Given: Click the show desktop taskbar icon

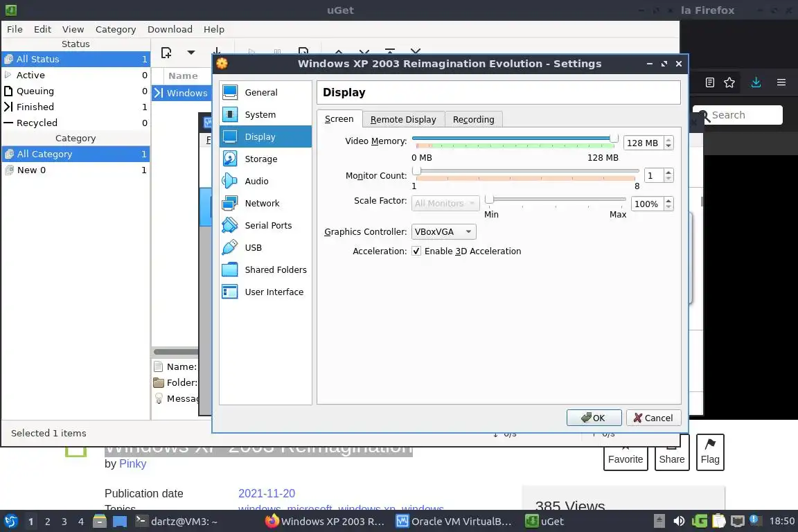Looking at the screenshot, I should tap(120, 521).
